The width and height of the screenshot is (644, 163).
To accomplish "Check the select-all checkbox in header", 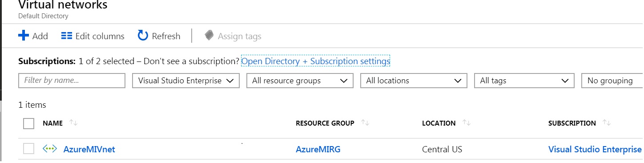I will click(x=28, y=123).
